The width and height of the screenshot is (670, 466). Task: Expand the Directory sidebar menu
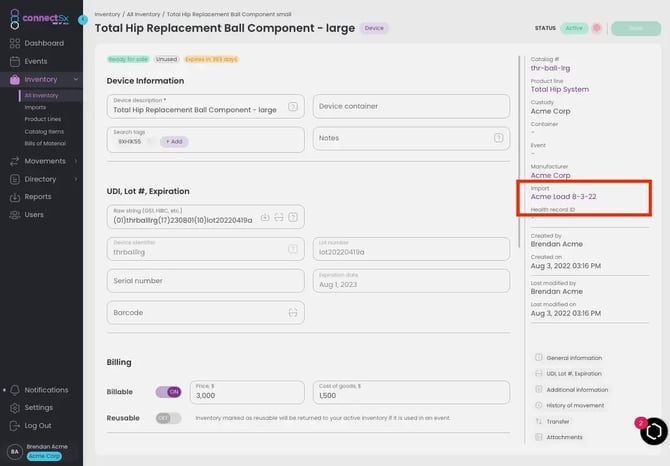(76, 179)
